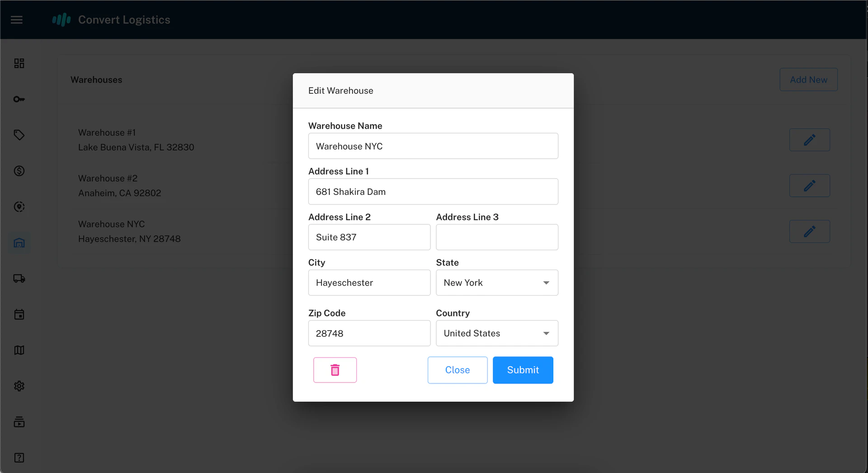The image size is (868, 473).
Task: Open the help question mark icon
Action: (x=19, y=458)
